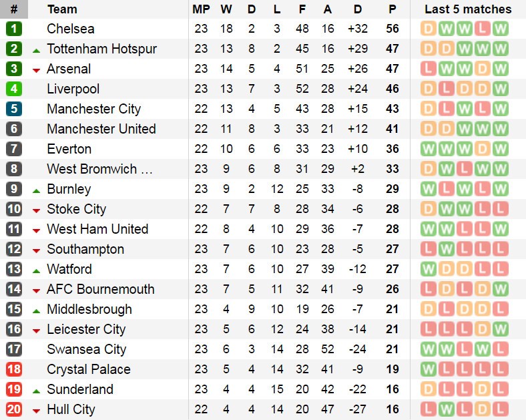Open the truncated West Bromwich team name
Image resolution: width=526 pixels, height=420 pixels.
coord(99,169)
